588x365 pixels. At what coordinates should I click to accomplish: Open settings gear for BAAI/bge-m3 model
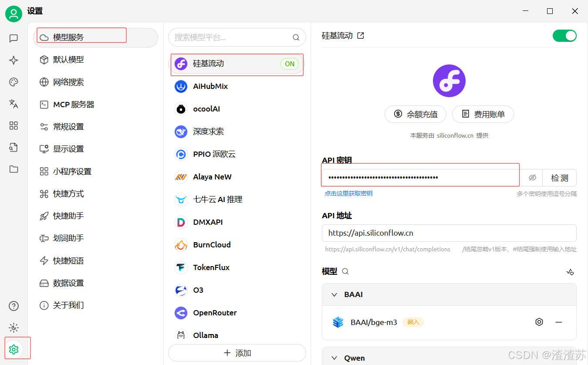click(539, 322)
